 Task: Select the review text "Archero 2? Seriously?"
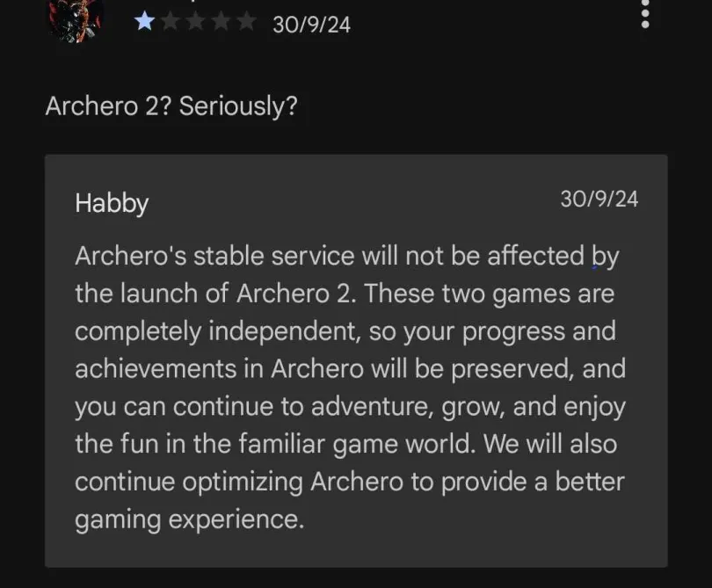click(171, 106)
